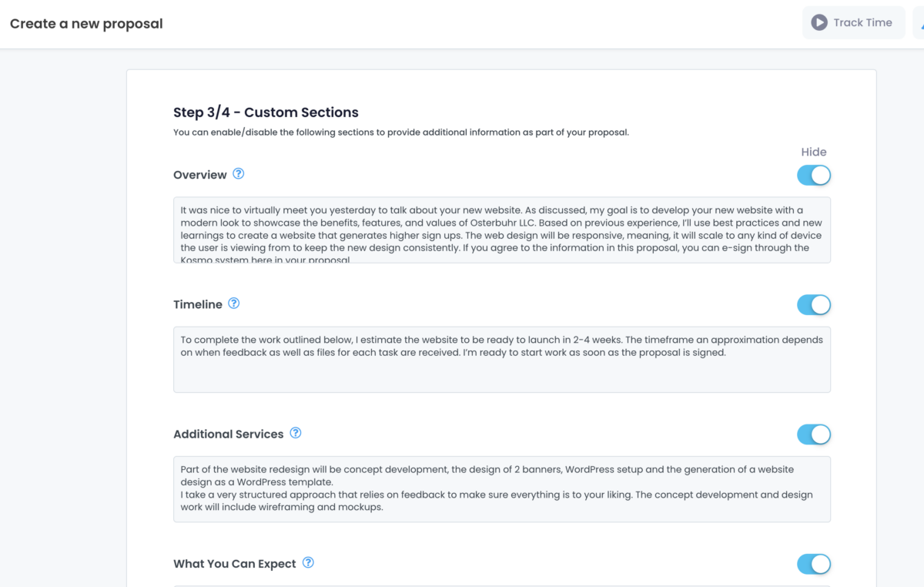Click the Hide label above the toggles
The height and width of the screenshot is (587, 924).
(813, 152)
